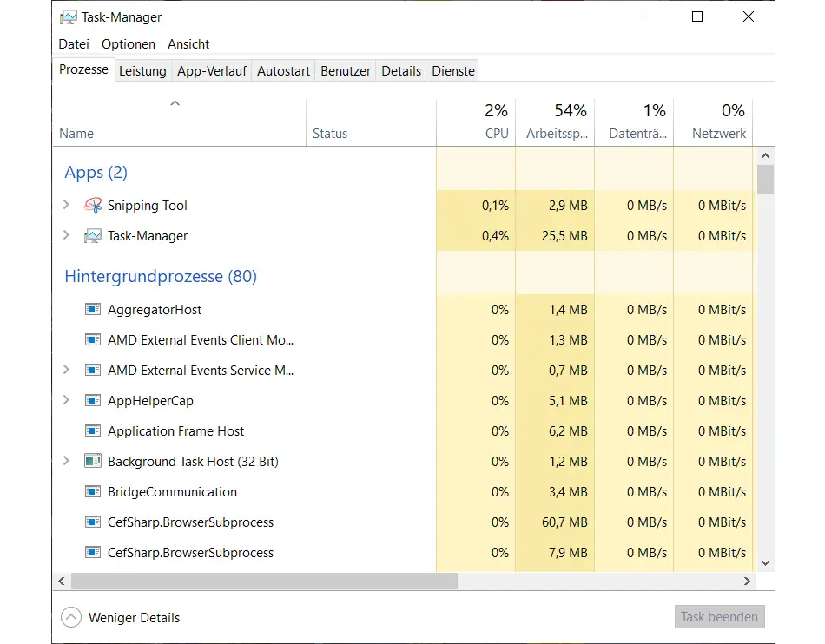Viewport: 825px width, 644px height.
Task: Switch to the Autostart tab
Action: pos(283,71)
